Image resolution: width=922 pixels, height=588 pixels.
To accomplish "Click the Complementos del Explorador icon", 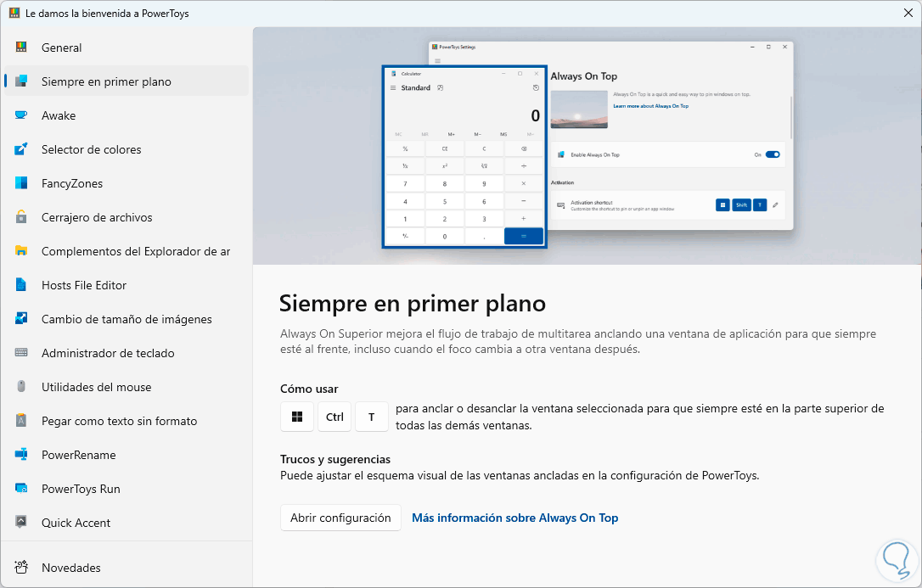I will [x=21, y=251].
